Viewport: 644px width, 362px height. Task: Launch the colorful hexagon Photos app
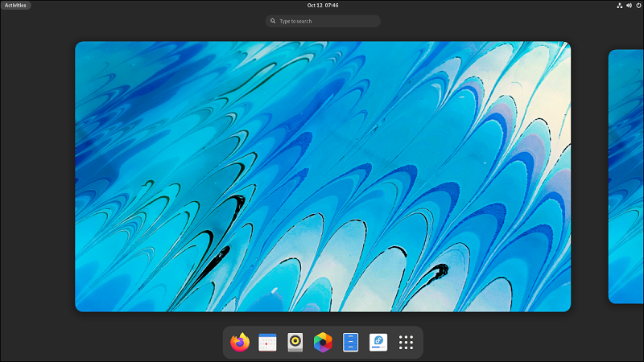(323, 343)
